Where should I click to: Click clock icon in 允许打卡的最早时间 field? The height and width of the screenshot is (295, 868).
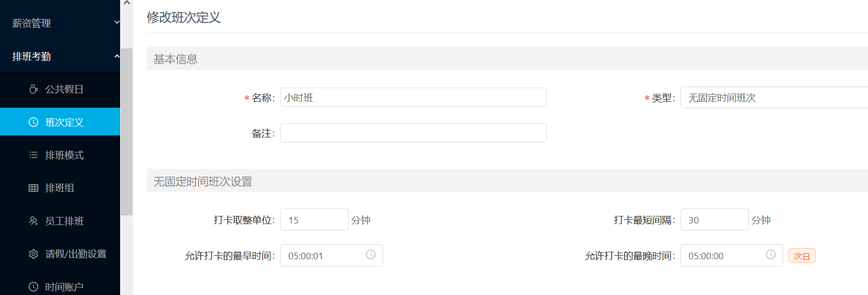[x=370, y=255]
